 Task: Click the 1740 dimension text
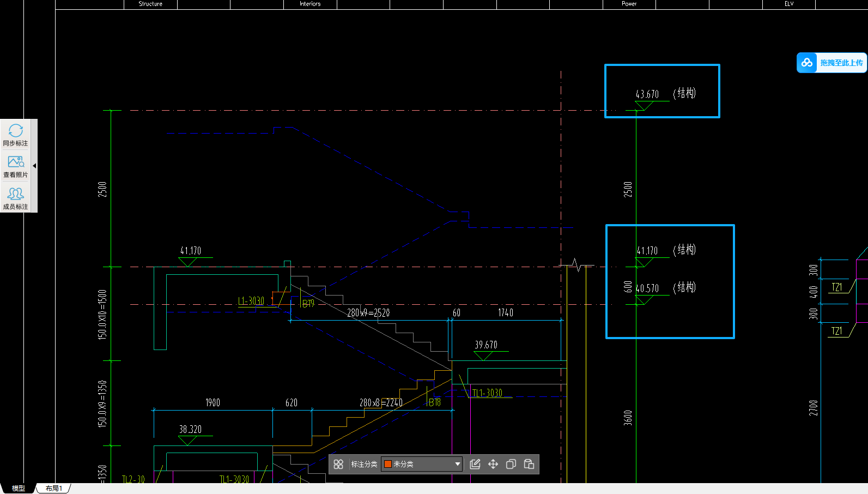(x=506, y=313)
